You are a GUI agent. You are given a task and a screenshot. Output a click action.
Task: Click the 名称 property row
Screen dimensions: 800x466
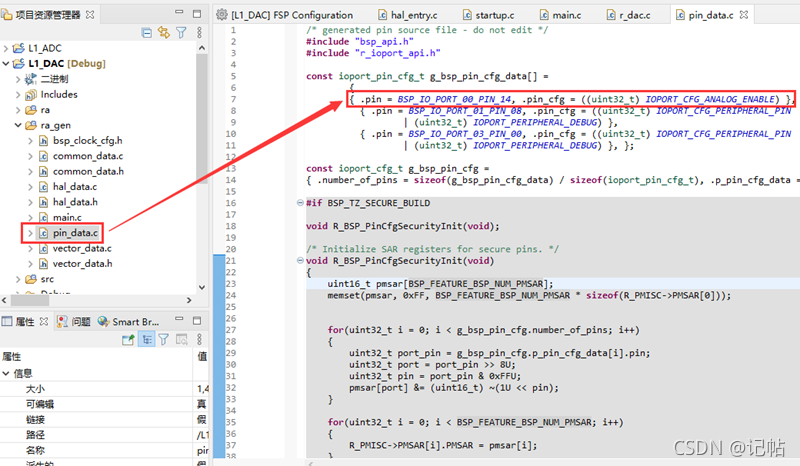pos(104,450)
